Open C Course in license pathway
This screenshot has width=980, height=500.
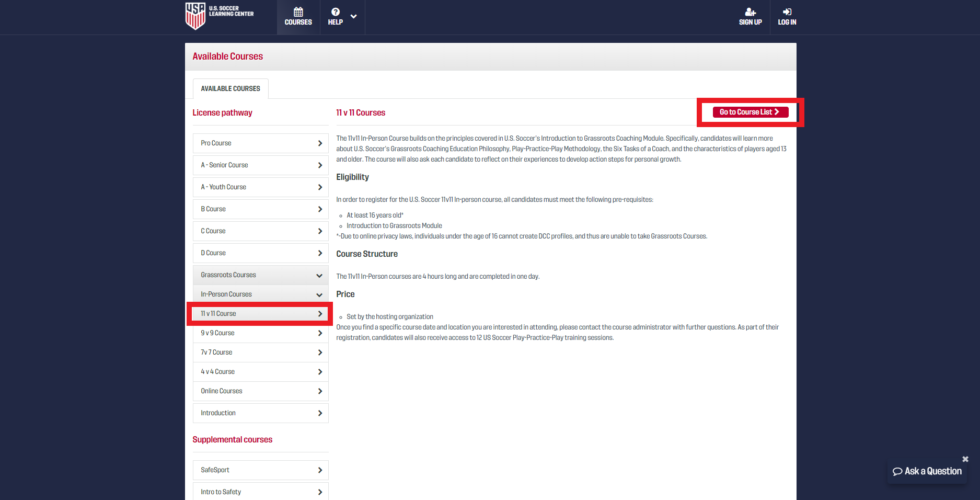click(261, 231)
